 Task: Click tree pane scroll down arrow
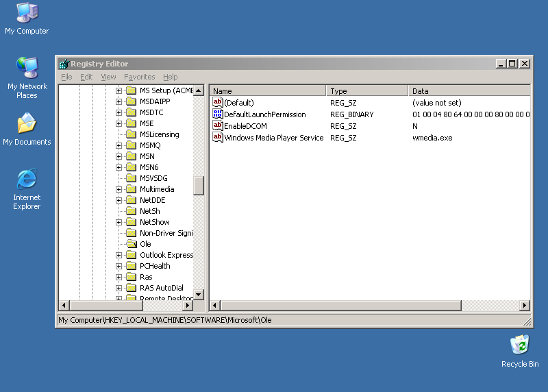(199, 295)
